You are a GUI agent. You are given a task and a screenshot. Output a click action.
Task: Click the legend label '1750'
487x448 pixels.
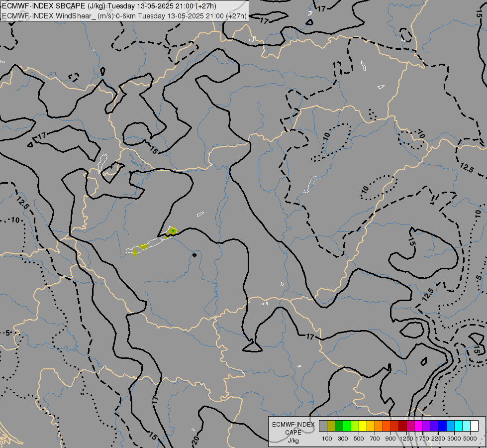tap(422, 439)
